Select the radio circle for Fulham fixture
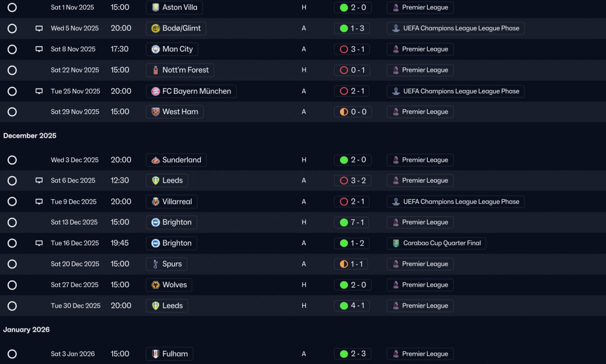This screenshot has width=606, height=364. pyautogui.click(x=12, y=354)
